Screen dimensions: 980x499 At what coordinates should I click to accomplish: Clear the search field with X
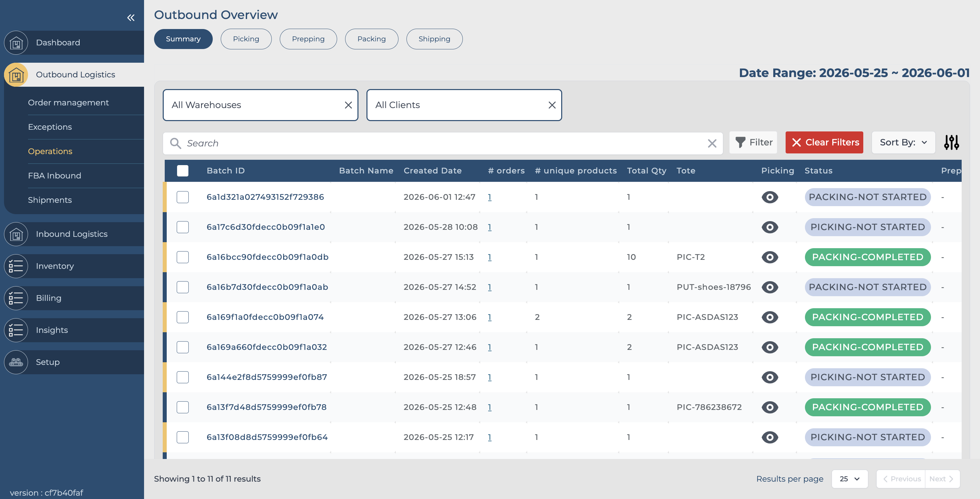(x=712, y=143)
